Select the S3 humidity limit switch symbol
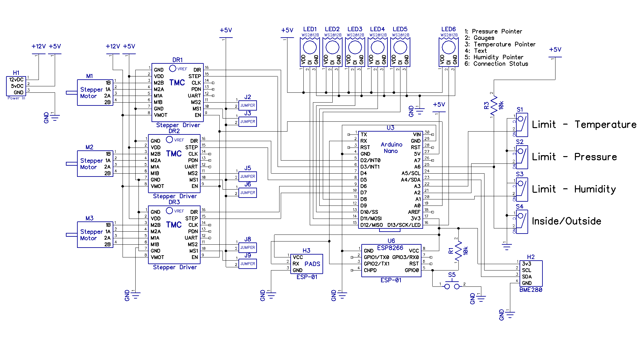This screenshot has height=339, width=644. (522, 190)
